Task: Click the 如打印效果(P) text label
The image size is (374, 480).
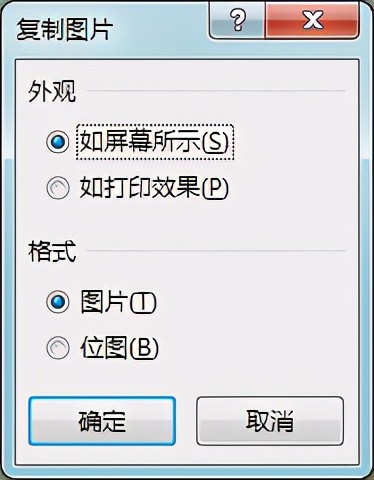Action: pos(154,188)
